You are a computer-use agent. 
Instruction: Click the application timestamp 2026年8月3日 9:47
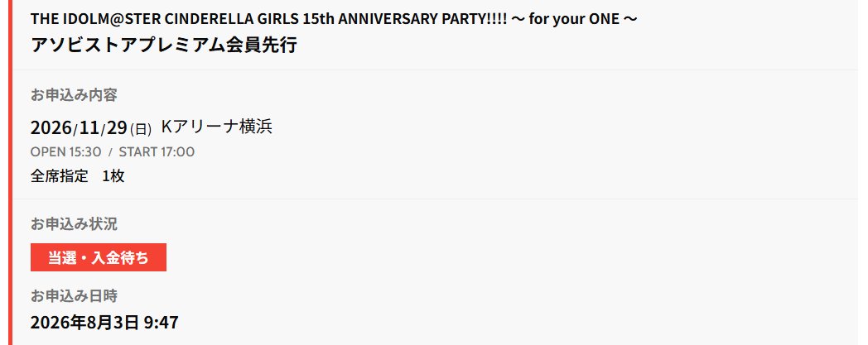click(x=104, y=323)
